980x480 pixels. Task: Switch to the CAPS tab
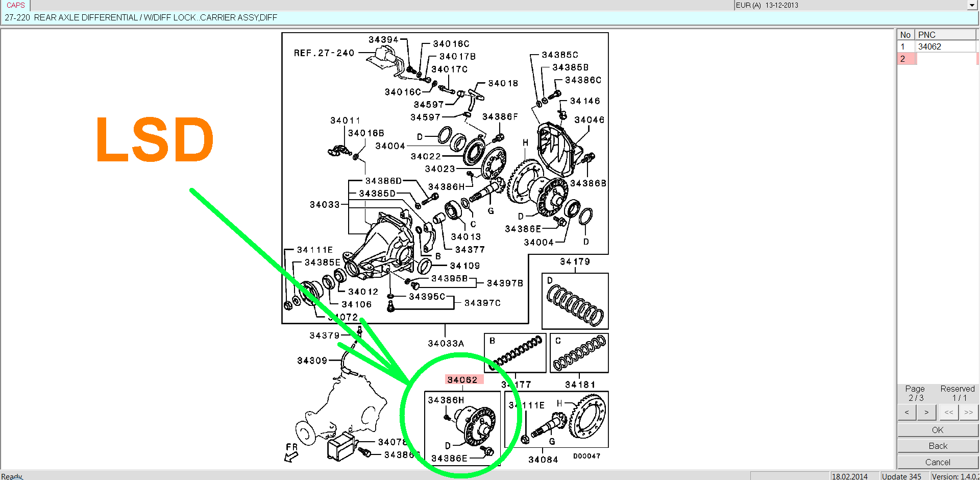15,5
